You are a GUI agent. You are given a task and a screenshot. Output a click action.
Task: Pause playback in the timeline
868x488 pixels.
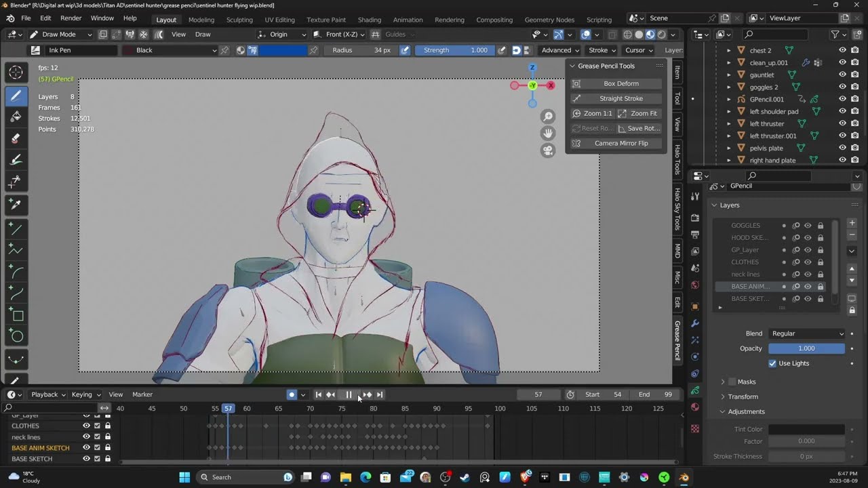click(x=349, y=394)
